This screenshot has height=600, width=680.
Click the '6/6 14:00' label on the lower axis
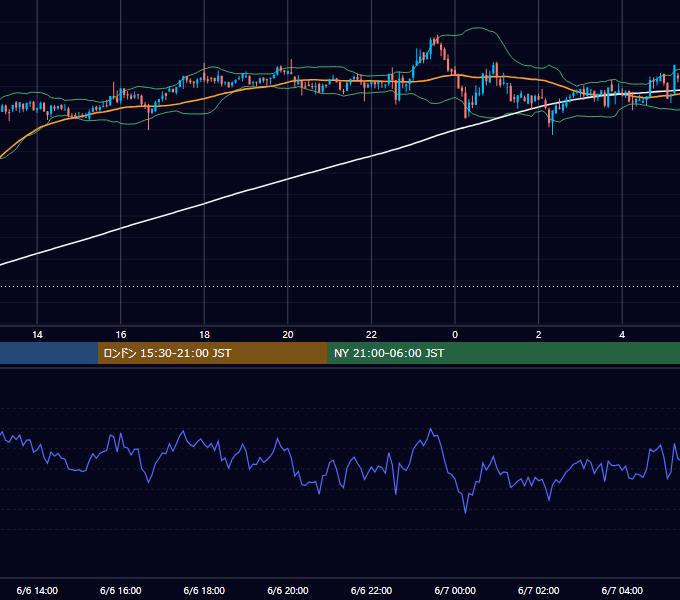37,590
